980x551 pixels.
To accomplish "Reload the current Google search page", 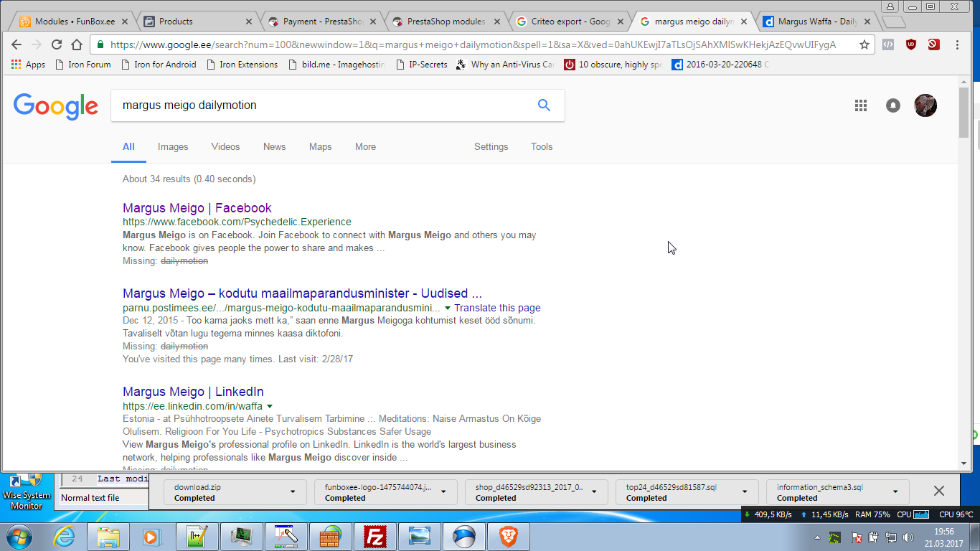I will (x=57, y=44).
